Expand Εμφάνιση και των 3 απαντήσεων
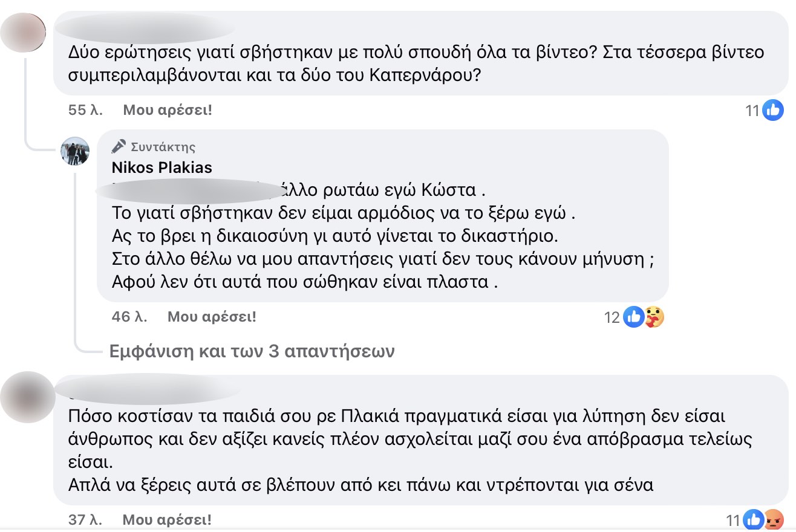Viewport: 796px width, 532px height. (252, 351)
